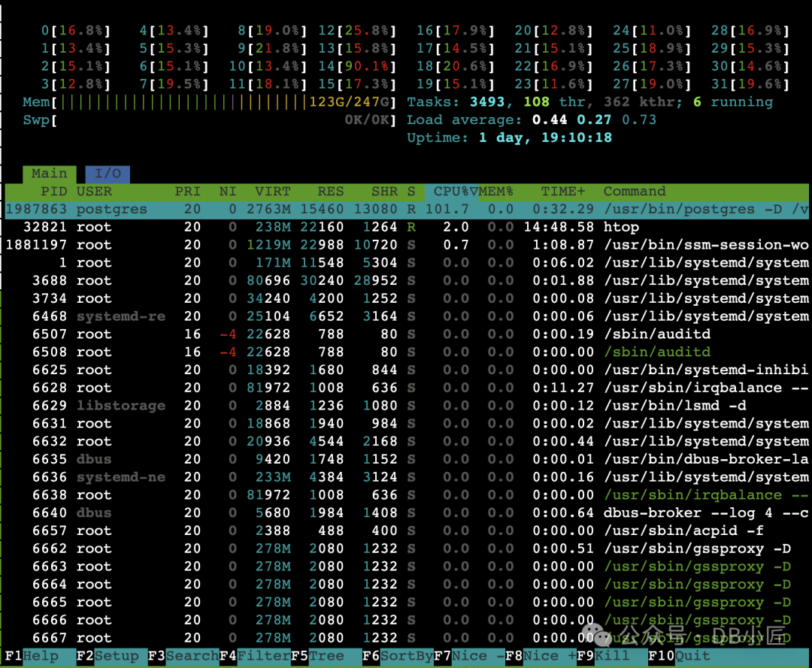
Task: Select green irqbalance thread row 6638
Action: pos(407,495)
